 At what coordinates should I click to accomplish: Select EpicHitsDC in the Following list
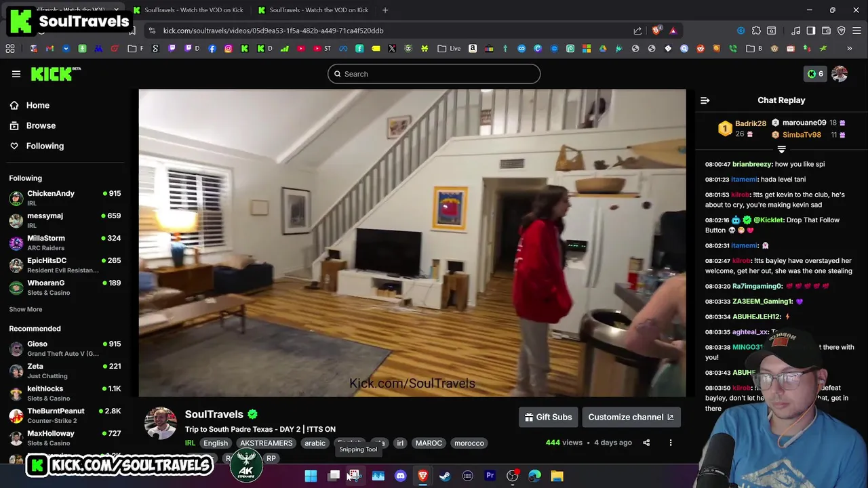click(64, 264)
